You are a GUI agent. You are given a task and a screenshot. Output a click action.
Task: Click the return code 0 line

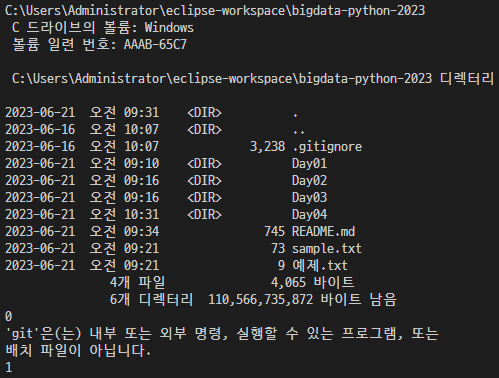tap(9, 317)
